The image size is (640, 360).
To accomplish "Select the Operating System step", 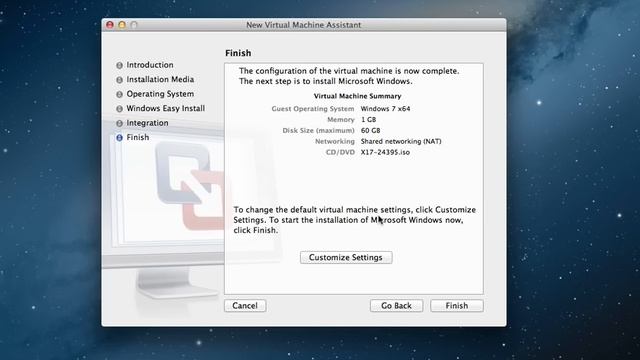I will point(160,94).
